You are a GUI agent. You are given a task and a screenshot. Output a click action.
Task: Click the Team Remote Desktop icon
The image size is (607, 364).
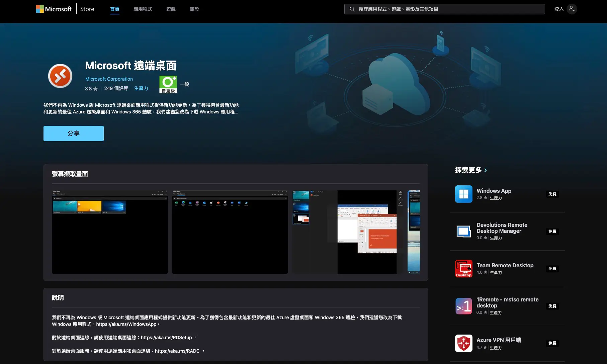coord(464,269)
